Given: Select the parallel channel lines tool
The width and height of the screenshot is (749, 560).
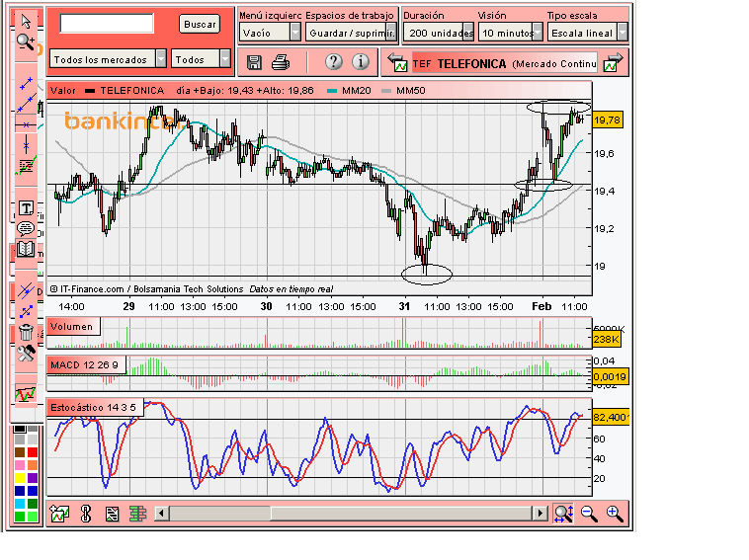Looking at the screenshot, I should (26, 289).
